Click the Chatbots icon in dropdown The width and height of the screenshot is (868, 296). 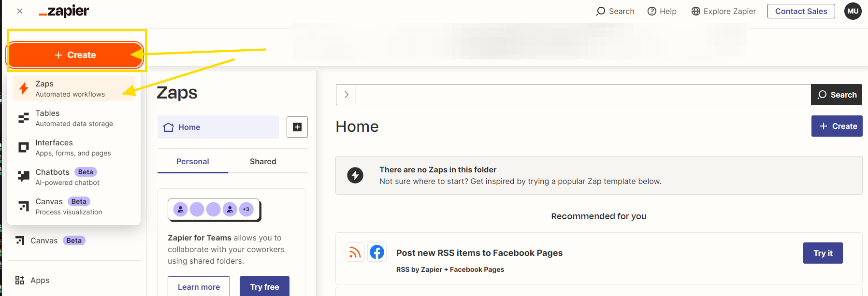pos(23,177)
